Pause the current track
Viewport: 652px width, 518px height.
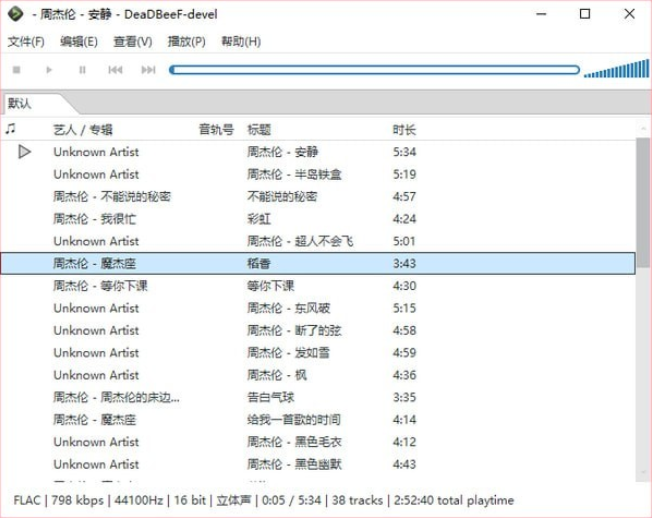[82, 70]
